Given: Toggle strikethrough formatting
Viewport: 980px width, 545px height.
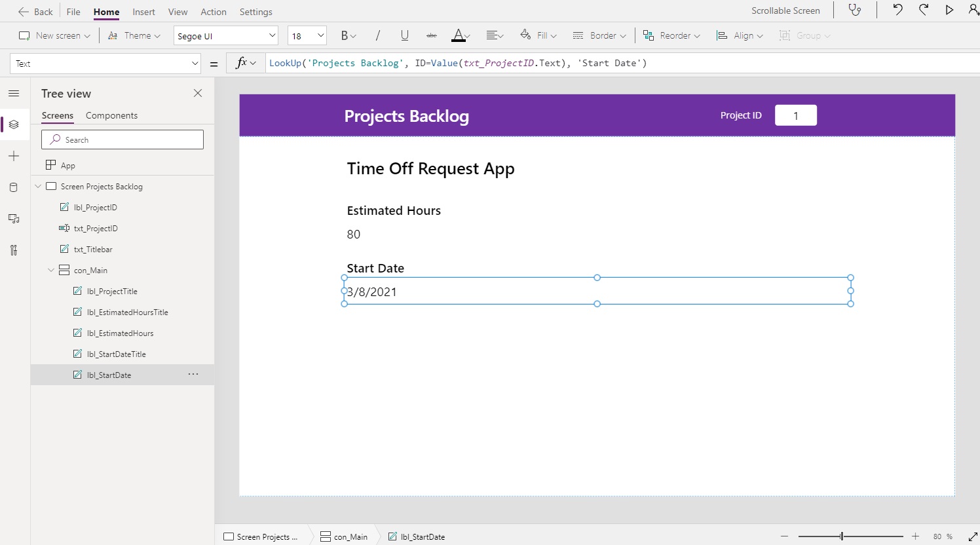Looking at the screenshot, I should pos(431,35).
